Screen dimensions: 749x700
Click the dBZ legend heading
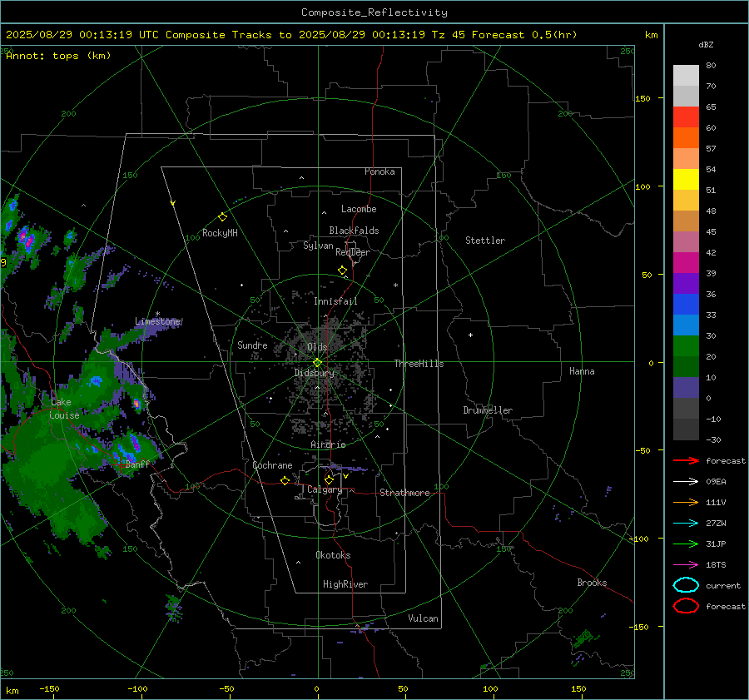click(x=706, y=44)
